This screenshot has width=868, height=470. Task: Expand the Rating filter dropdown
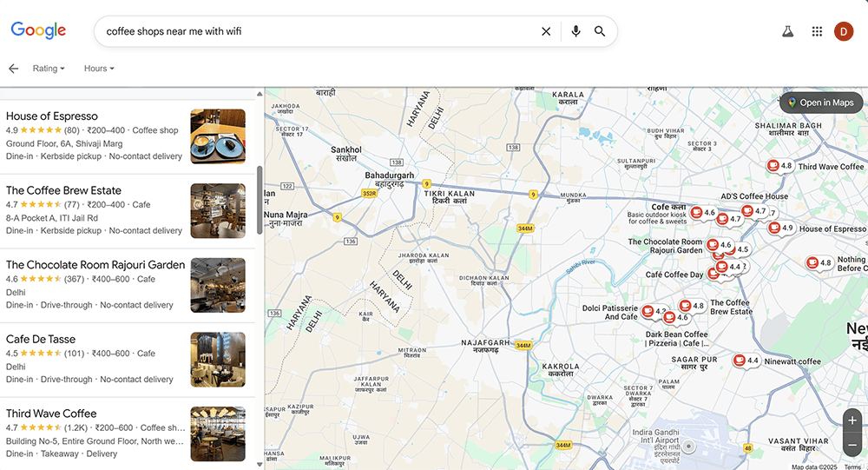point(49,69)
